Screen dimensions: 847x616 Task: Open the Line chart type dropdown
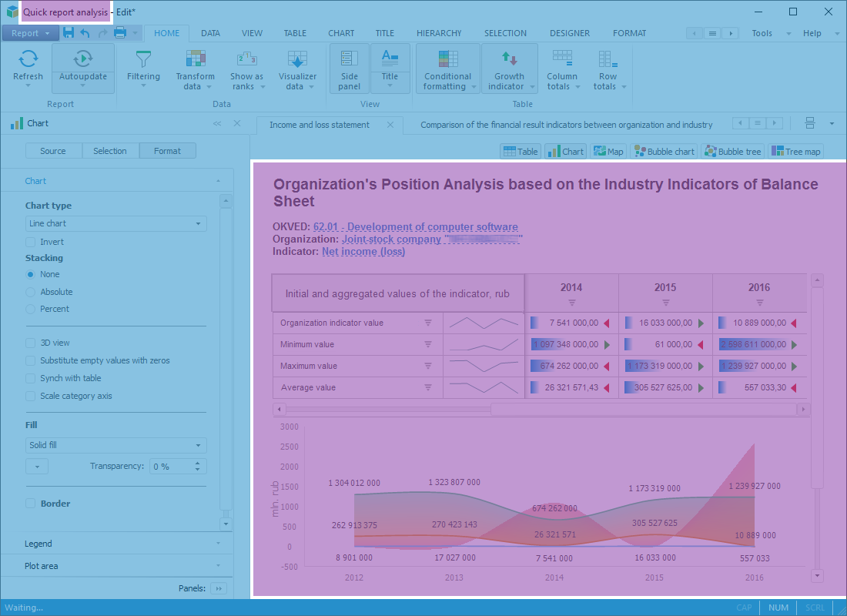116,223
